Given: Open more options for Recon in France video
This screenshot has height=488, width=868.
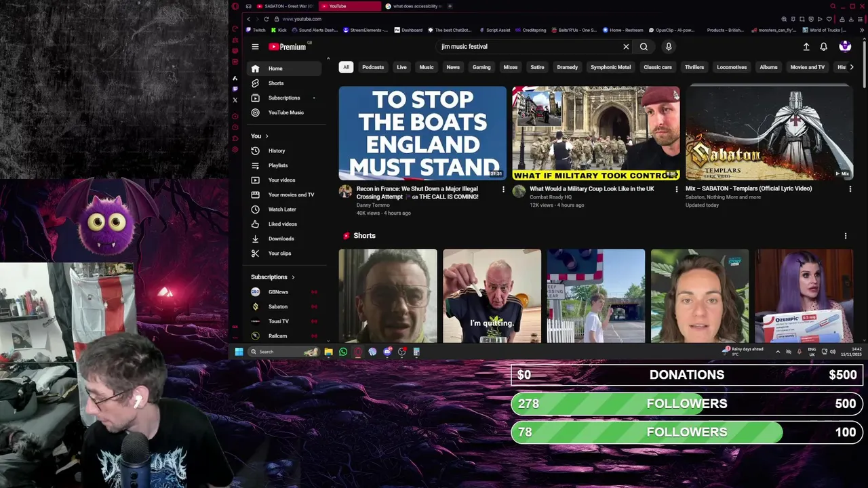Looking at the screenshot, I should click(x=503, y=189).
